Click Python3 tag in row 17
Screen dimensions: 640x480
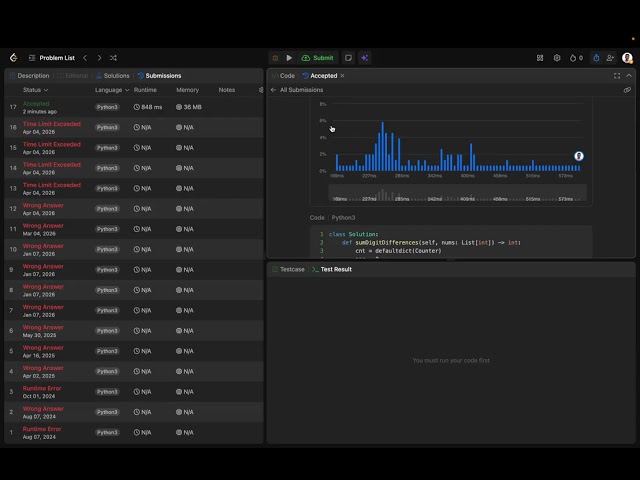107,107
